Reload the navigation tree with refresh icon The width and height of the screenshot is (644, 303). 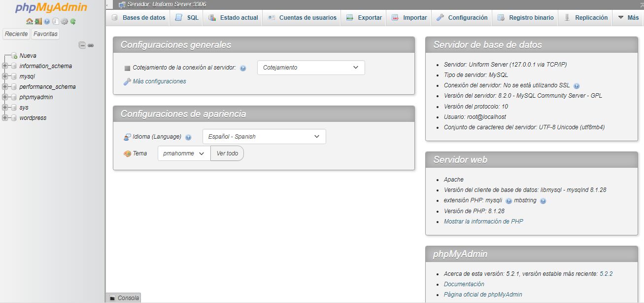click(x=72, y=22)
